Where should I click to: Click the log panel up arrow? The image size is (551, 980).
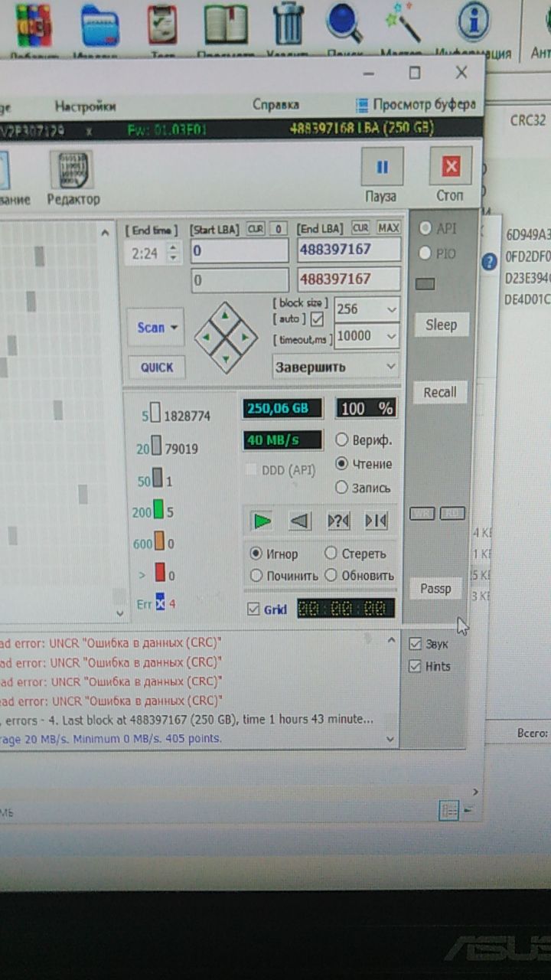[x=391, y=639]
